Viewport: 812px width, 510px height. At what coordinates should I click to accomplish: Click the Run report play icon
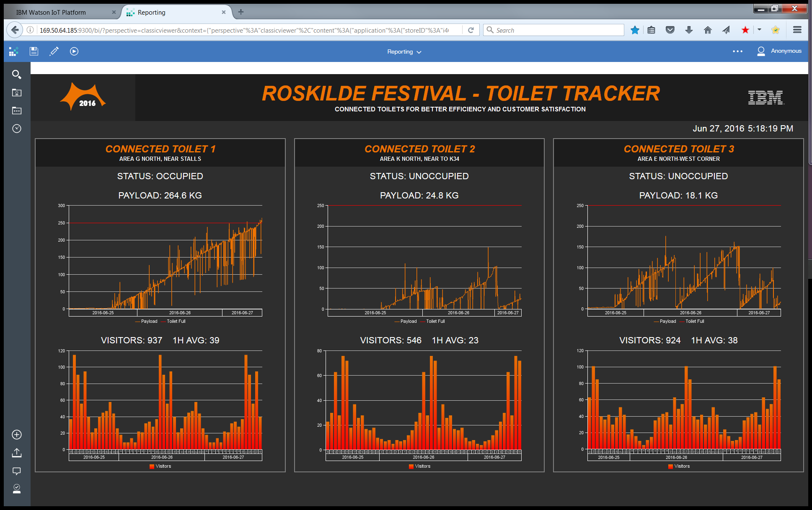74,51
